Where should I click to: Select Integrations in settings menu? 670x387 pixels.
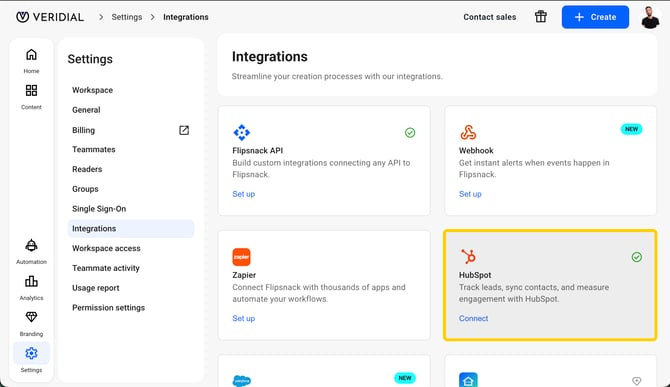131,229
